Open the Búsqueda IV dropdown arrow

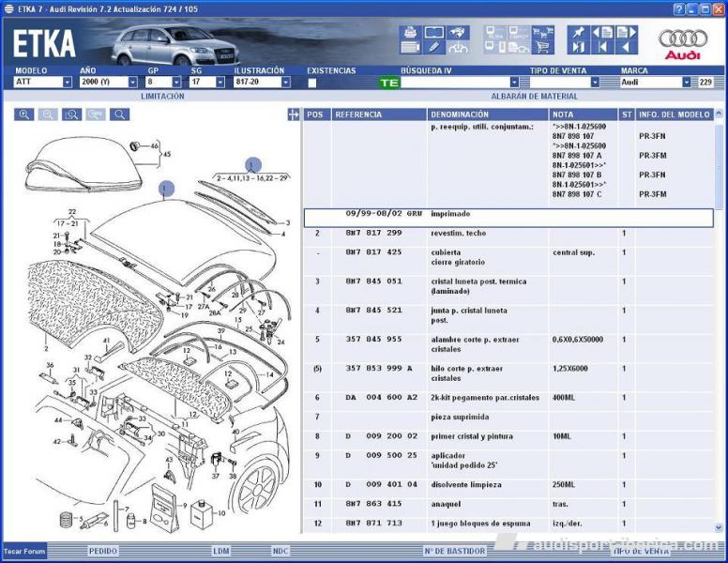(514, 83)
